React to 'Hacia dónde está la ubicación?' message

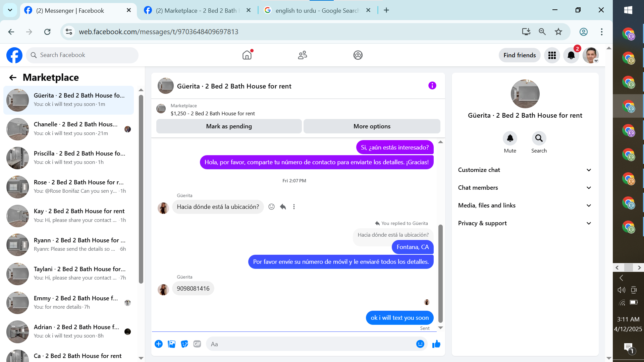point(272,207)
